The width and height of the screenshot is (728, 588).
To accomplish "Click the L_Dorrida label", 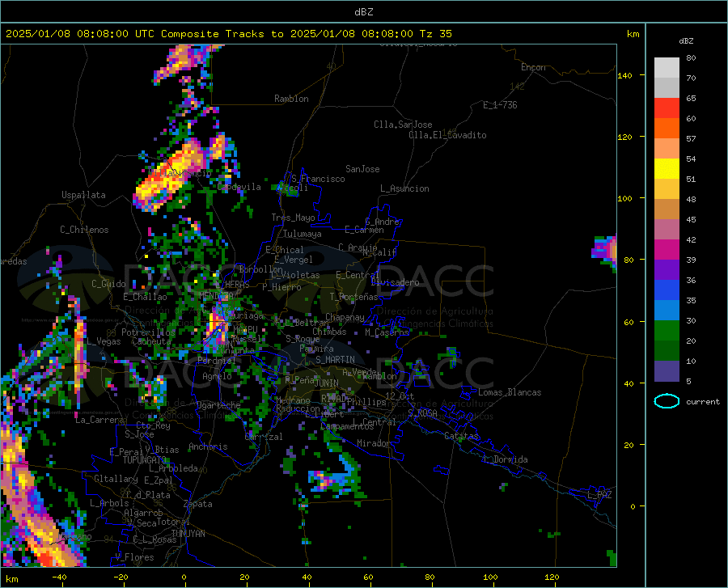I will coord(506,459).
